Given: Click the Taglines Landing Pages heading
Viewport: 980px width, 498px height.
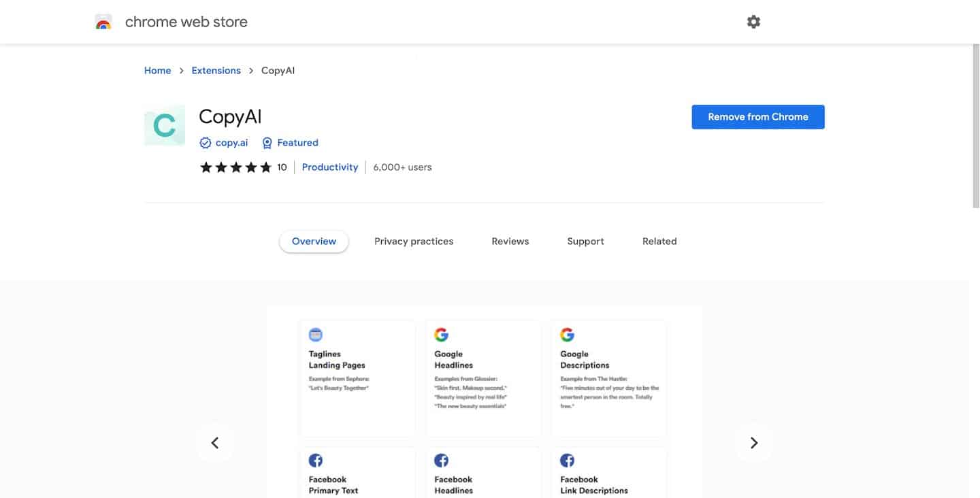Looking at the screenshot, I should click(x=337, y=360).
